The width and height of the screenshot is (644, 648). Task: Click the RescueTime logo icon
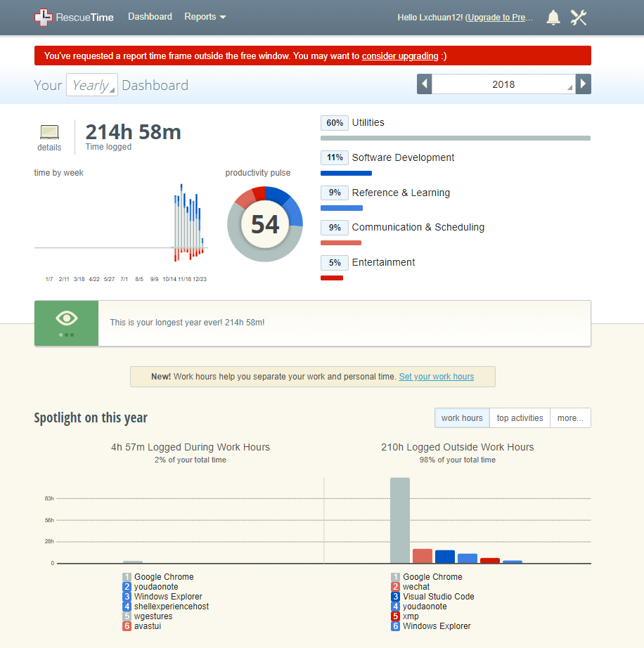pyautogui.click(x=44, y=18)
